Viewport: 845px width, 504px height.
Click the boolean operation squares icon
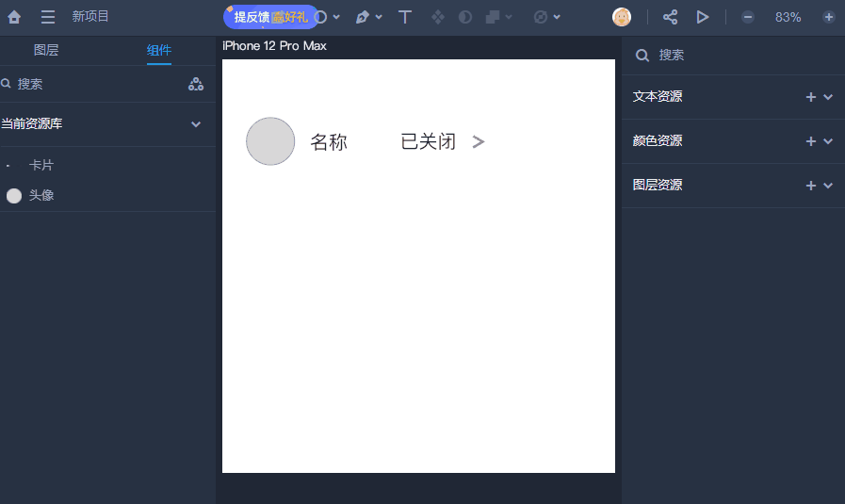click(x=492, y=17)
